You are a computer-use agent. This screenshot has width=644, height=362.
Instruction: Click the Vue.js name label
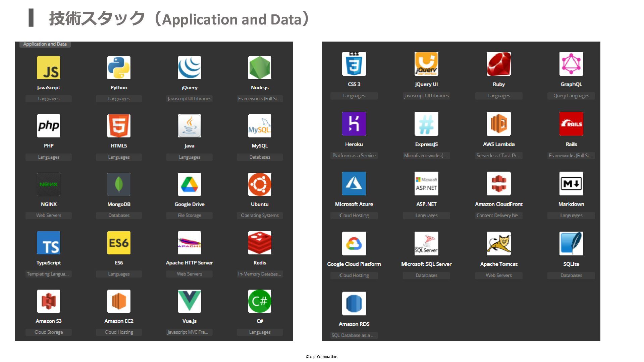[189, 321]
